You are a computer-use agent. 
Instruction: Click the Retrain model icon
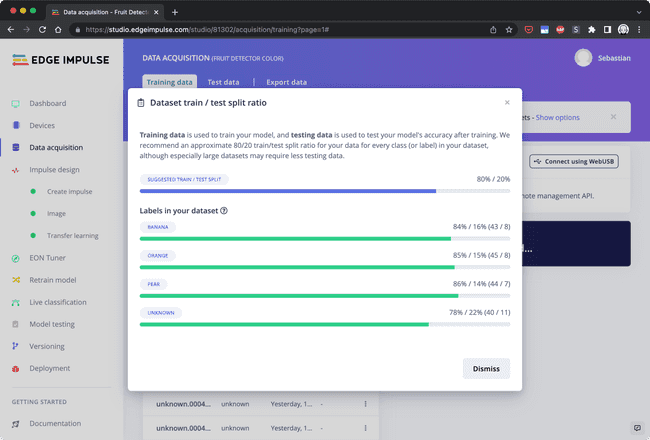(x=15, y=280)
